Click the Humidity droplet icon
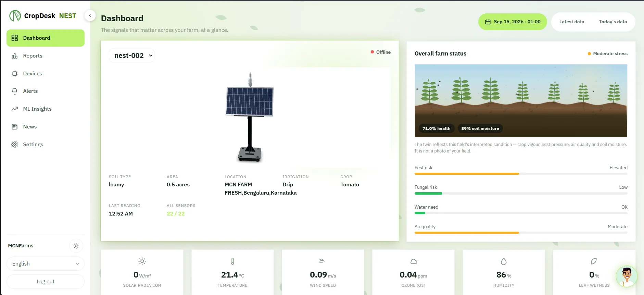 [x=504, y=261]
